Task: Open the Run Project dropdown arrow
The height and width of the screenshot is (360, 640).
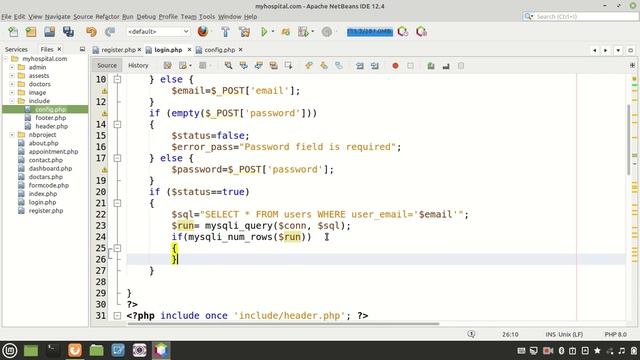Action: [273, 31]
